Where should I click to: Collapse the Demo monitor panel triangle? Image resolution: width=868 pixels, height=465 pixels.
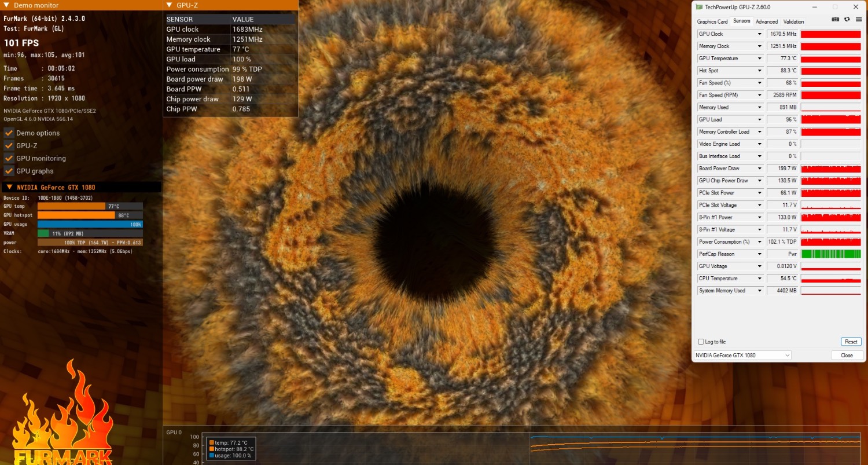click(6, 5)
